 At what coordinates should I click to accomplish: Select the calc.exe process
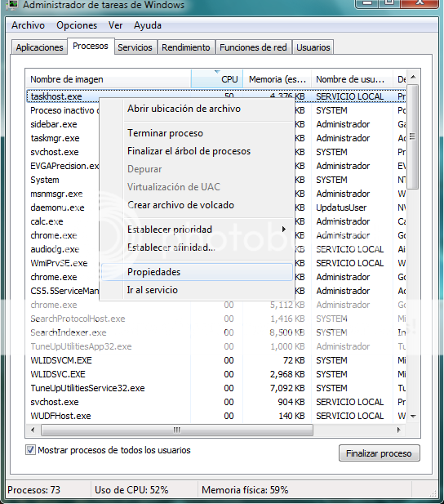47,221
